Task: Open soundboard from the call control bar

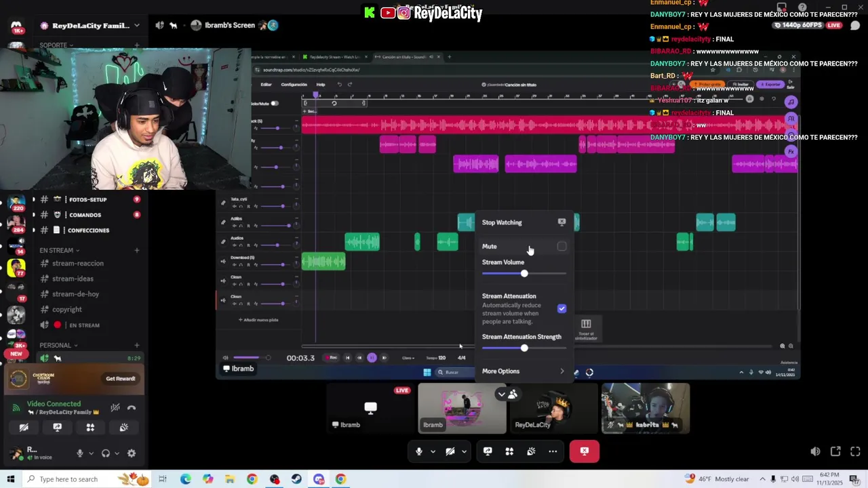Action: tap(531, 451)
